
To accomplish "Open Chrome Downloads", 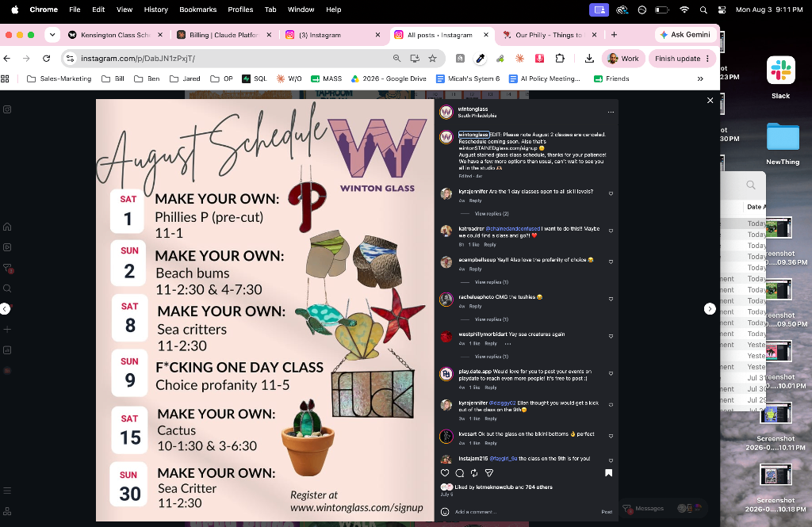I will click(589, 59).
